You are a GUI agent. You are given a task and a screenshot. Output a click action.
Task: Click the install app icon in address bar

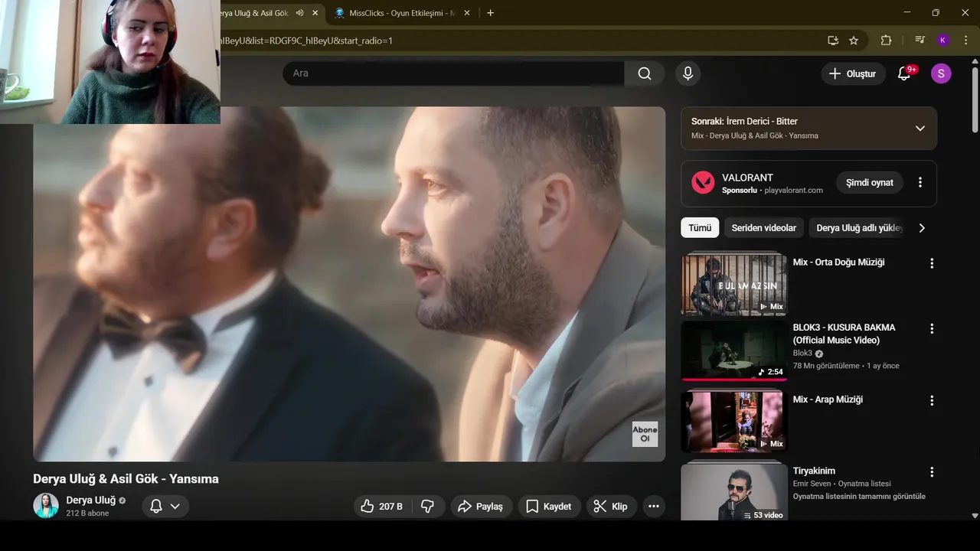833,41
